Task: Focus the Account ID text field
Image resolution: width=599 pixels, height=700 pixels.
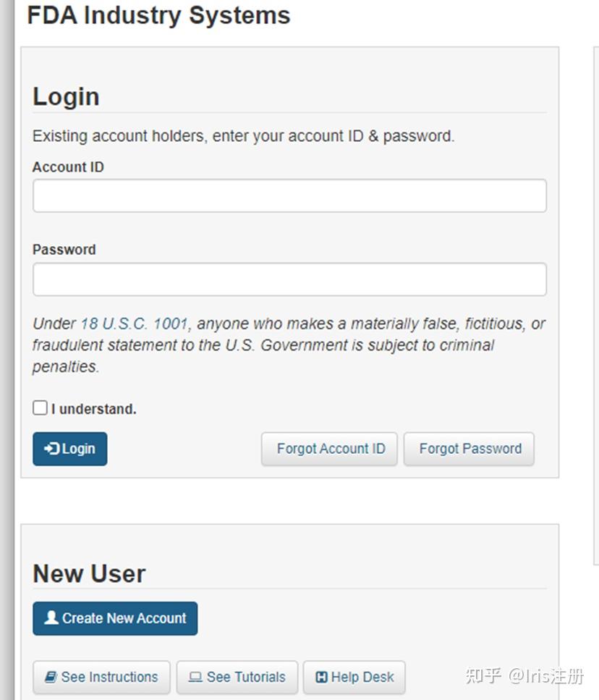Action: tap(289, 195)
